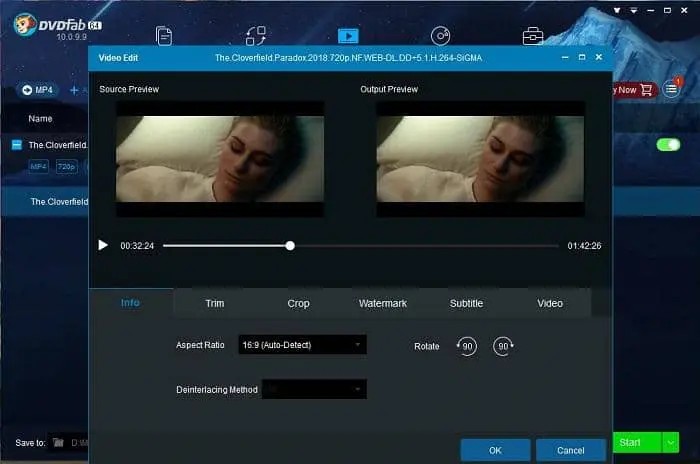Expand the Start button dropdown arrow

coord(671,443)
